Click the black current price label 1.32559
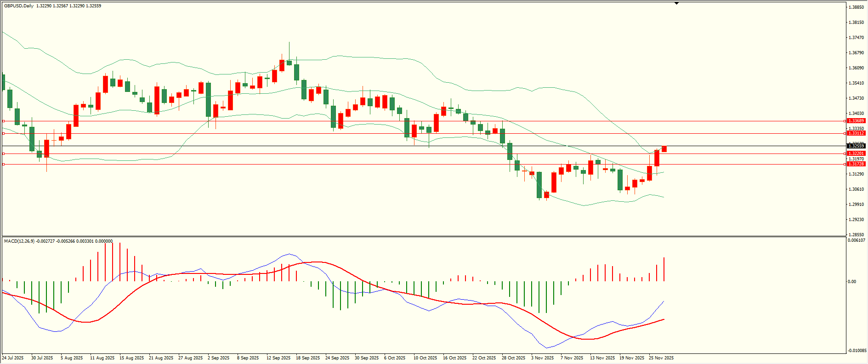Viewport: 868px width, 364px height. pos(856,146)
